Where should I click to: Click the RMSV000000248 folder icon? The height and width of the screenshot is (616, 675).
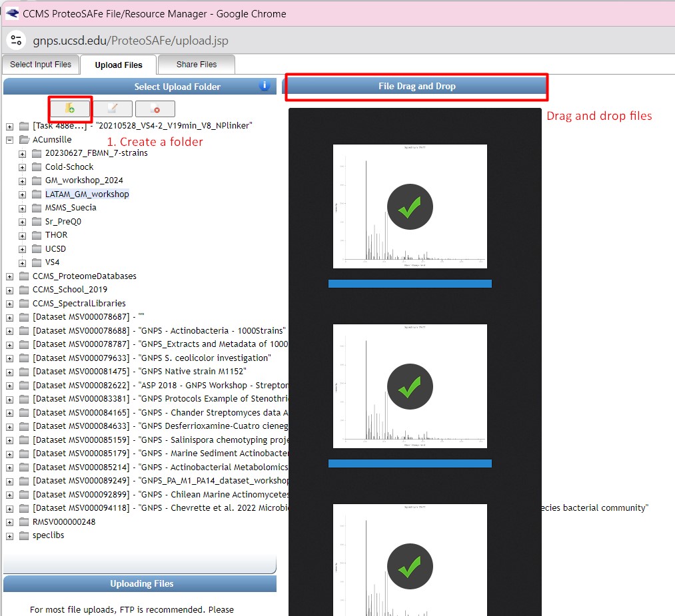(24, 522)
